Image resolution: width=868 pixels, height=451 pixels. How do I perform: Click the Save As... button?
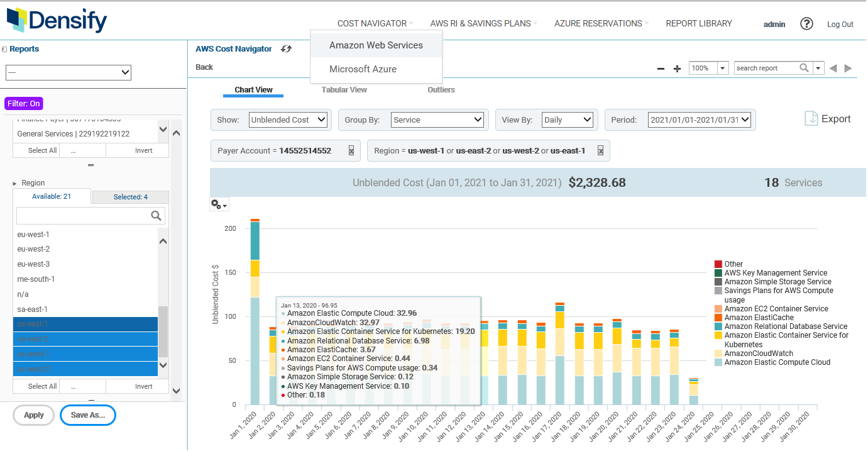(88, 415)
